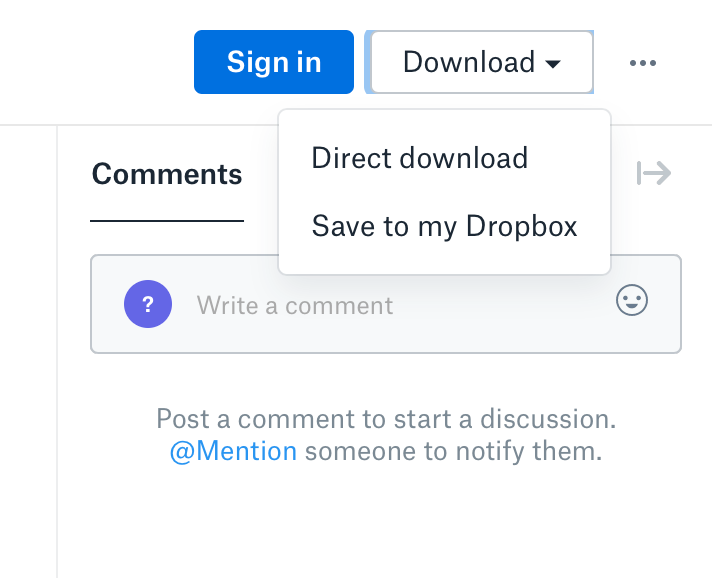Click the caret arrow beside Download
Viewport: 712px width, 578px height.
pos(553,64)
